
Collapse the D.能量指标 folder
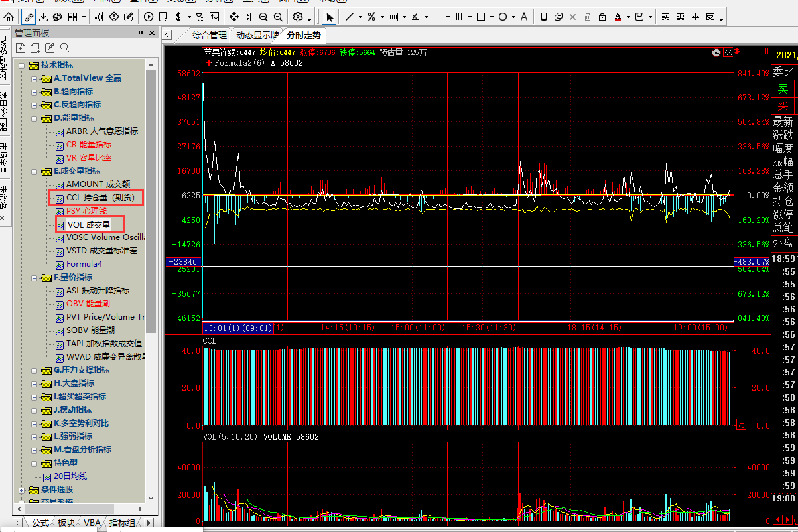coord(34,118)
